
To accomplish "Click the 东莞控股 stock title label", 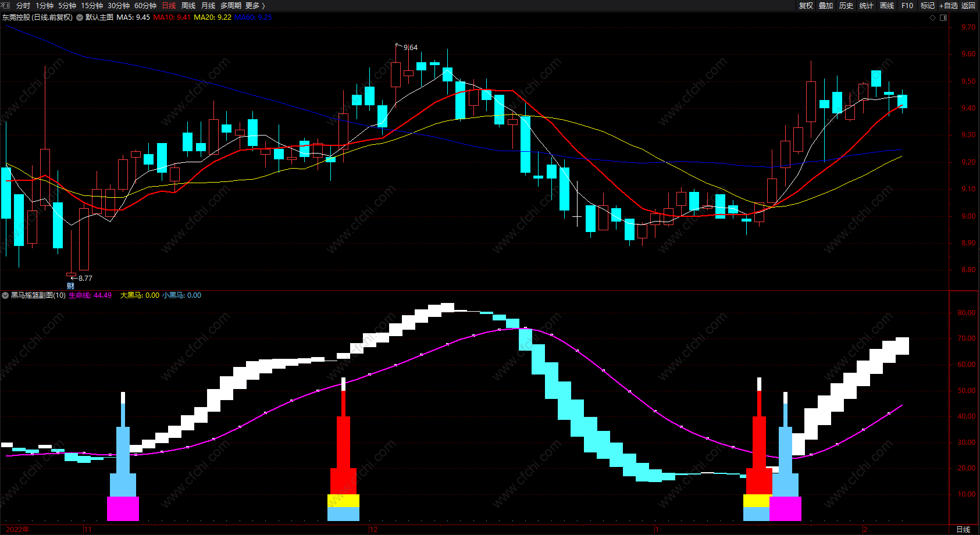I will (x=38, y=17).
